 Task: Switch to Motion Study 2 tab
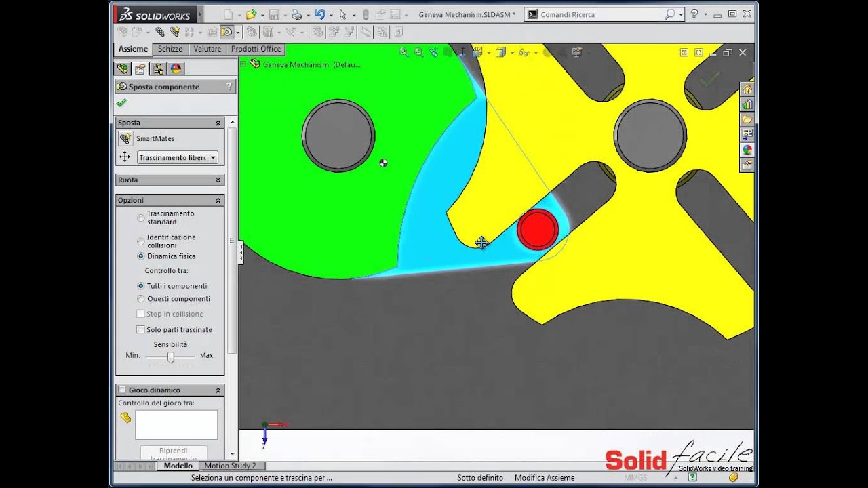pos(230,466)
